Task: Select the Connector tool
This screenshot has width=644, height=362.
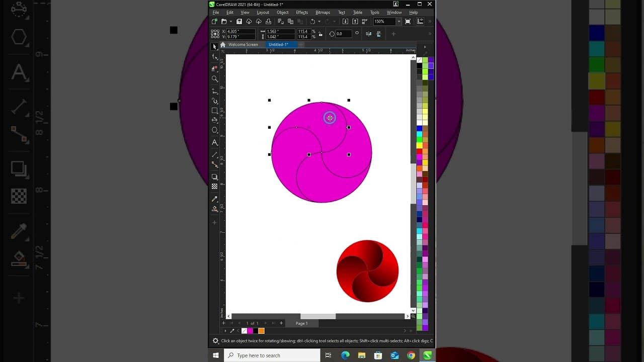Action: tap(215, 164)
